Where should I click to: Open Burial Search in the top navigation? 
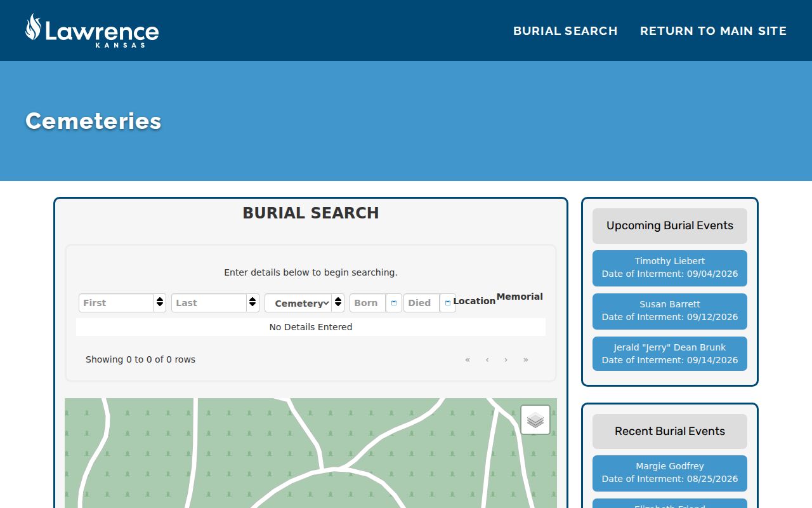(565, 30)
